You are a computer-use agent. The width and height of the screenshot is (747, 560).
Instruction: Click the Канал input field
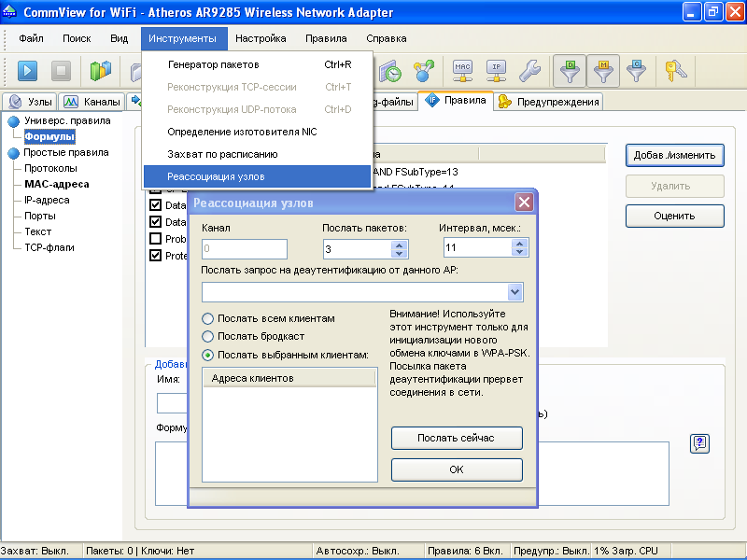[x=245, y=248]
